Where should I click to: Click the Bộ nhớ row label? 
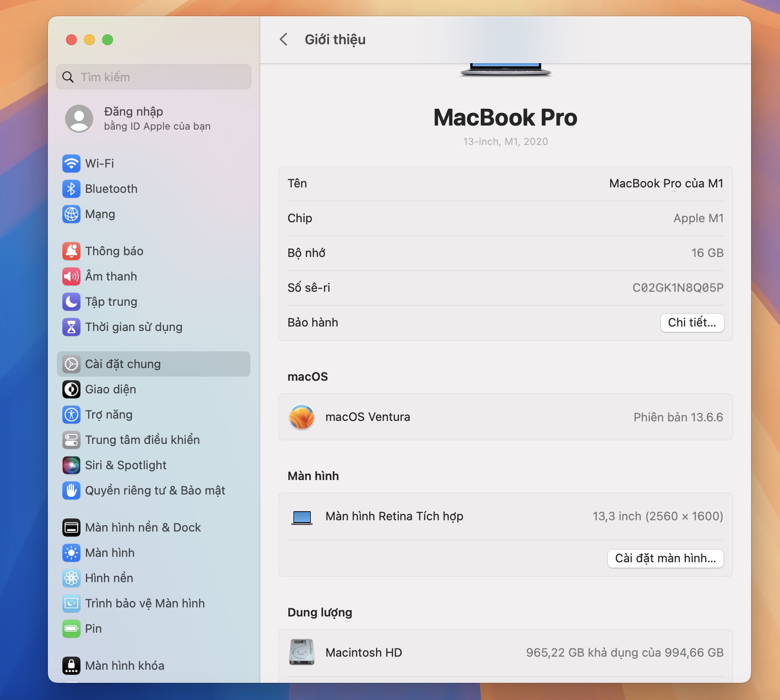point(306,253)
